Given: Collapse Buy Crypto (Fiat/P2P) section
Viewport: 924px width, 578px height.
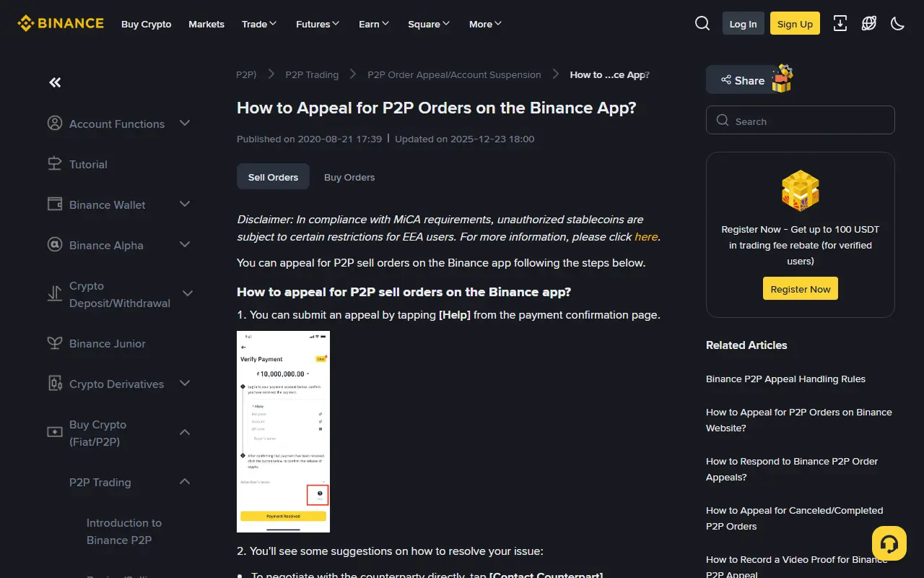Looking at the screenshot, I should coord(185,432).
